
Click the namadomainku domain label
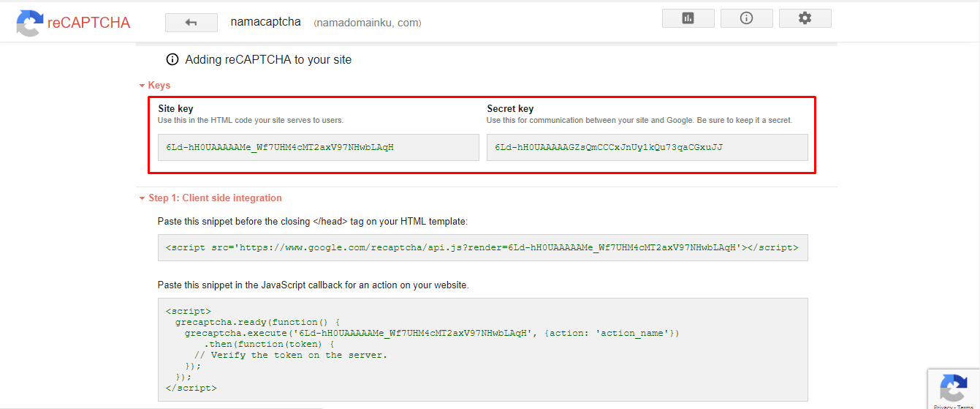click(x=368, y=23)
